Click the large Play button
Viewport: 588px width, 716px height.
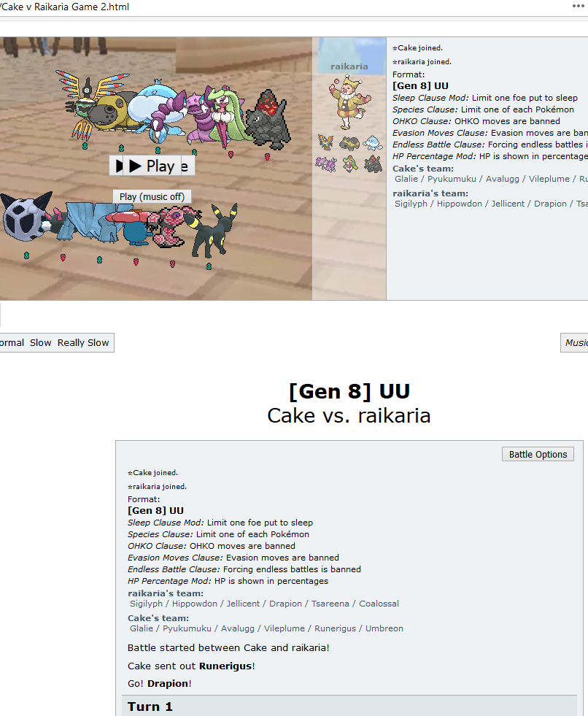(x=152, y=166)
